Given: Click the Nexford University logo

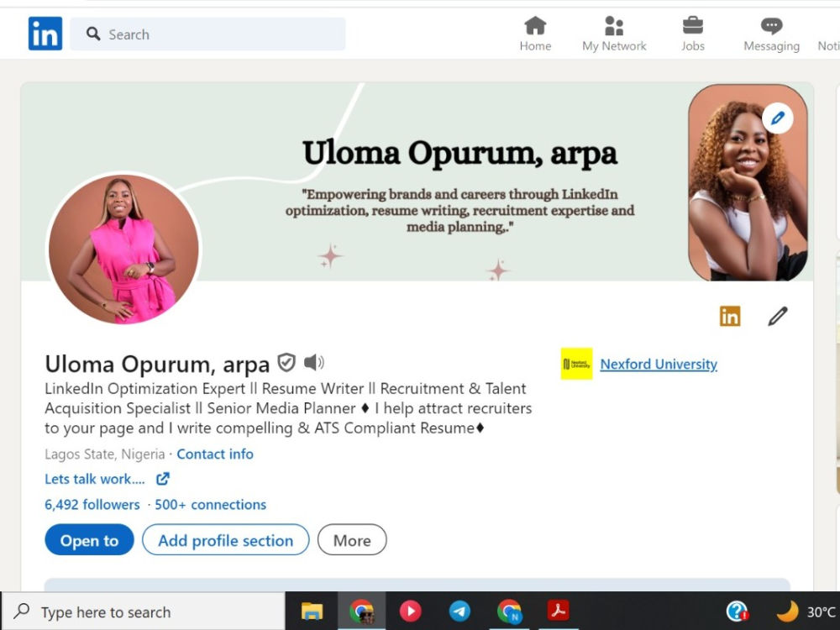Looking at the screenshot, I should 576,364.
